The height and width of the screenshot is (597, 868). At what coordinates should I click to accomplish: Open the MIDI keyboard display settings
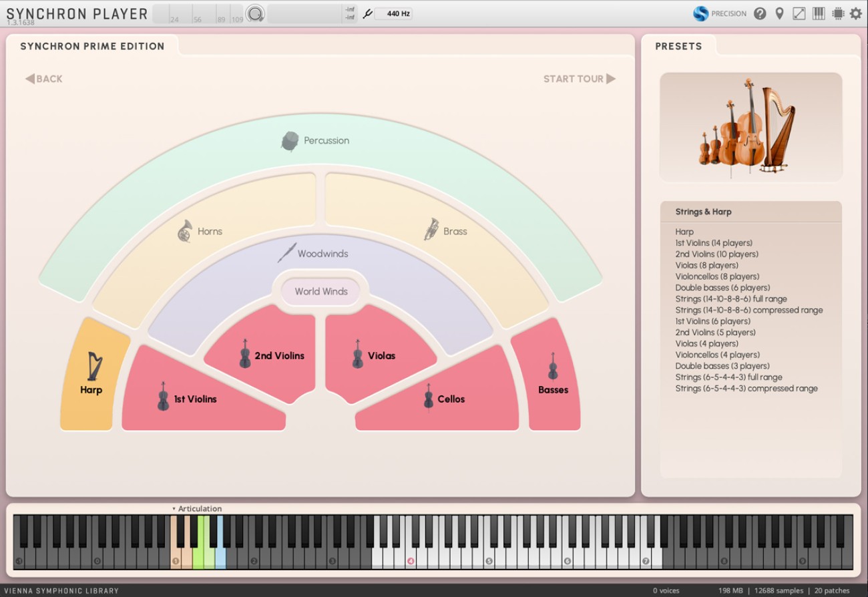[818, 13]
